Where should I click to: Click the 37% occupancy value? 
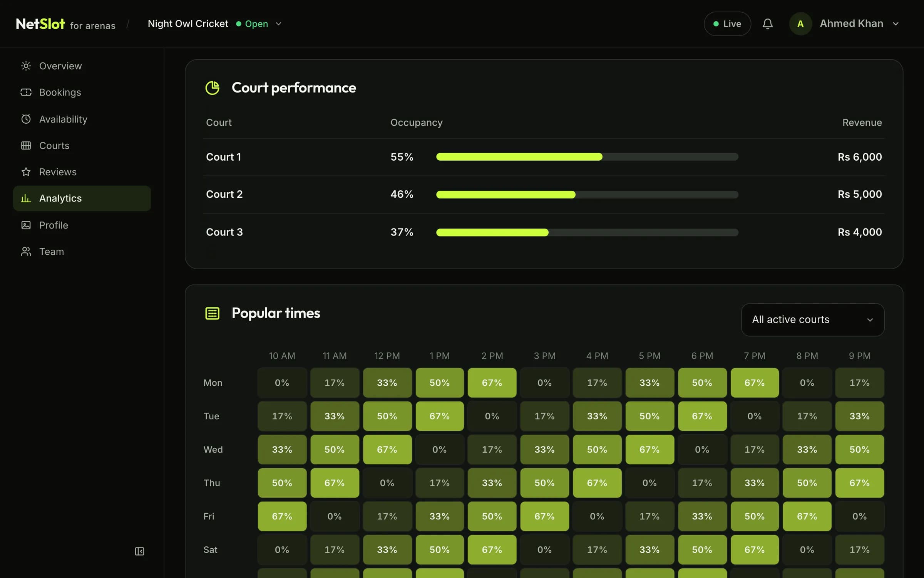click(x=402, y=232)
